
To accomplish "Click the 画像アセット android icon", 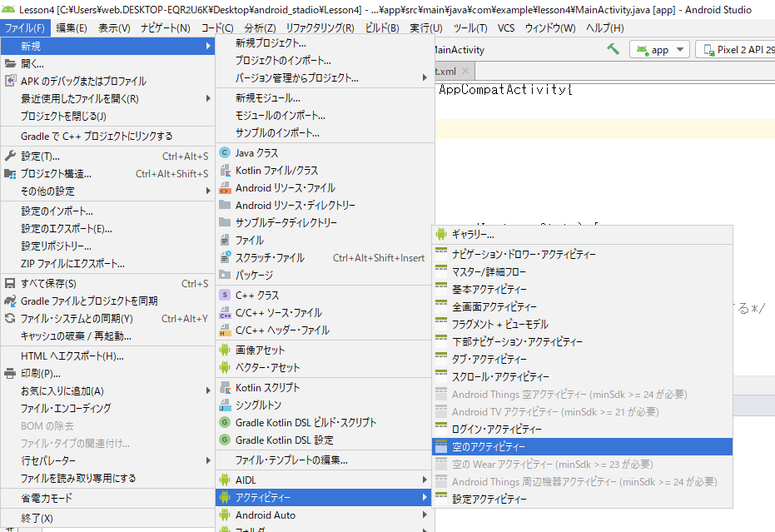I will (x=225, y=350).
